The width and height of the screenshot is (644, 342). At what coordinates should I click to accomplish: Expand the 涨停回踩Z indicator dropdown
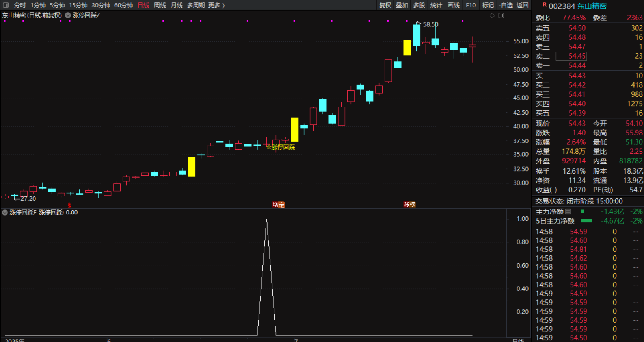[68, 15]
